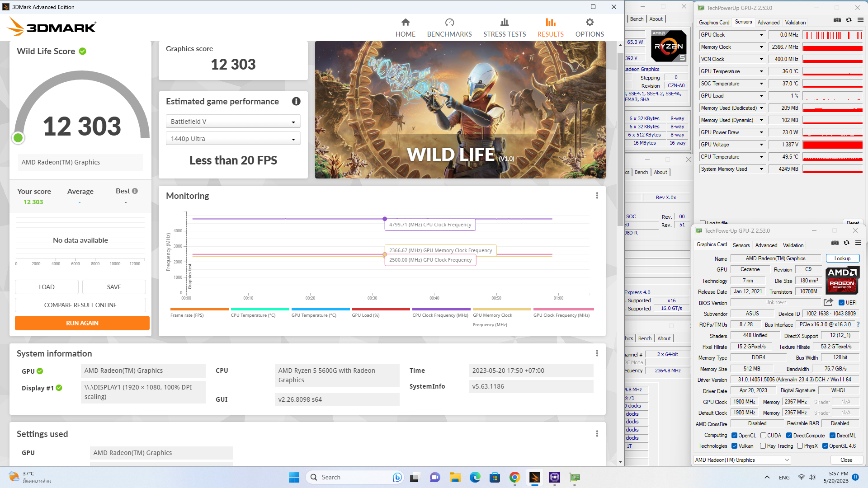Open the hamburger menu in GPU-Z Graphics Card window
This screenshot has width=868, height=488.
click(x=858, y=243)
